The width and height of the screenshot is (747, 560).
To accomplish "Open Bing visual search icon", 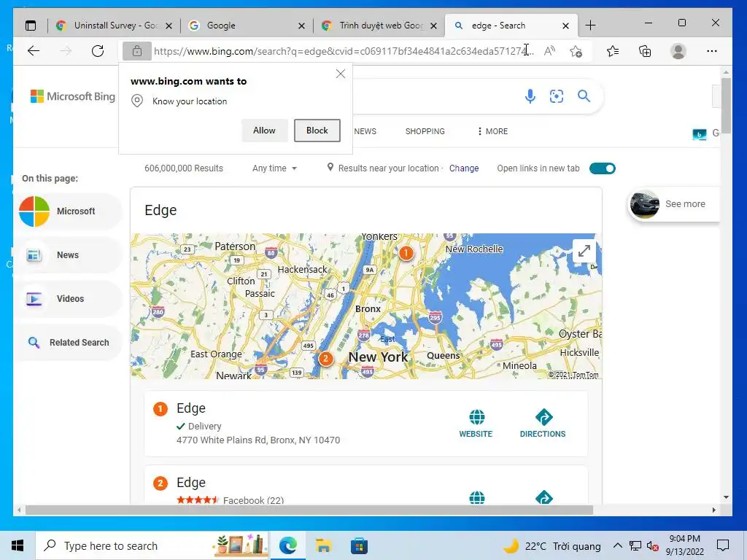I will (x=557, y=96).
